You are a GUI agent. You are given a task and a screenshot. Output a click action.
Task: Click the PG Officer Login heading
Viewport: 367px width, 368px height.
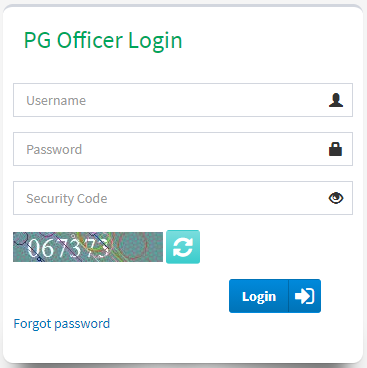click(103, 41)
